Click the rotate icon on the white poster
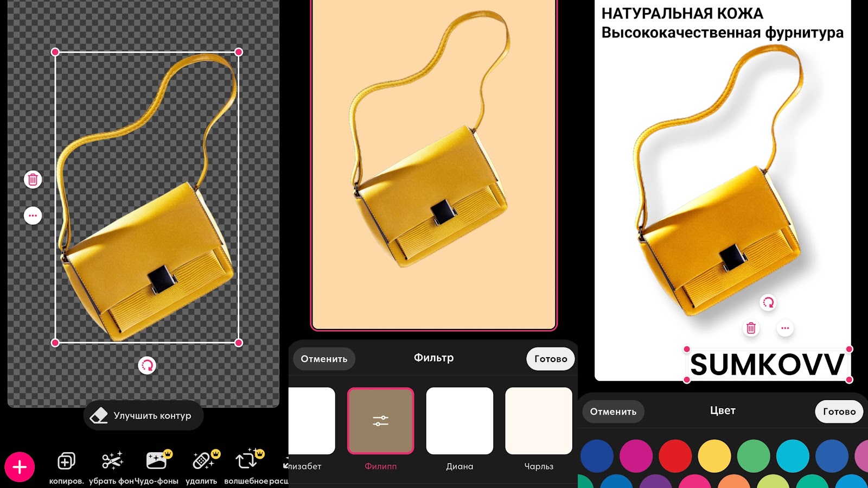This screenshot has height=488, width=868. [768, 302]
